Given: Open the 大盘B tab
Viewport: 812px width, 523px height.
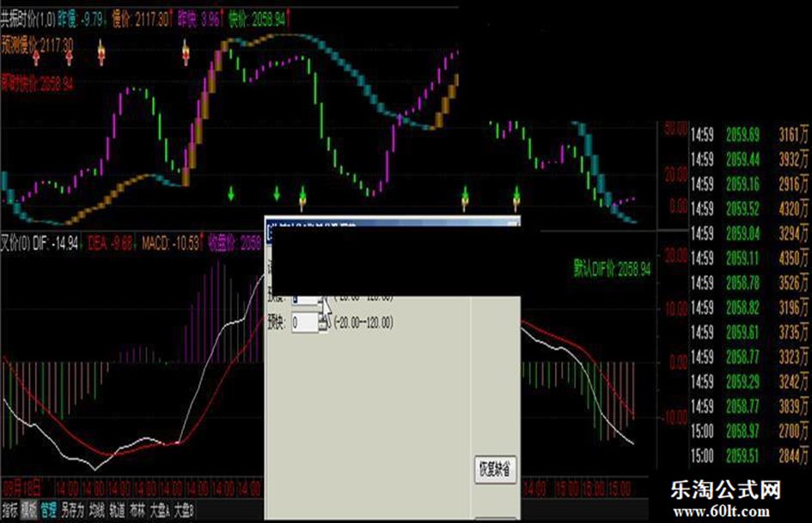Looking at the screenshot, I should click(x=183, y=511).
